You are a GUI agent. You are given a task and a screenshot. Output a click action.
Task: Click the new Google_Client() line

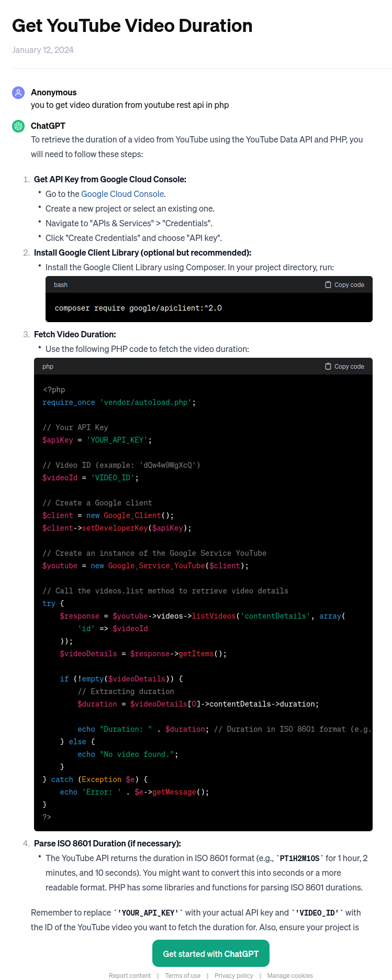coord(108,515)
